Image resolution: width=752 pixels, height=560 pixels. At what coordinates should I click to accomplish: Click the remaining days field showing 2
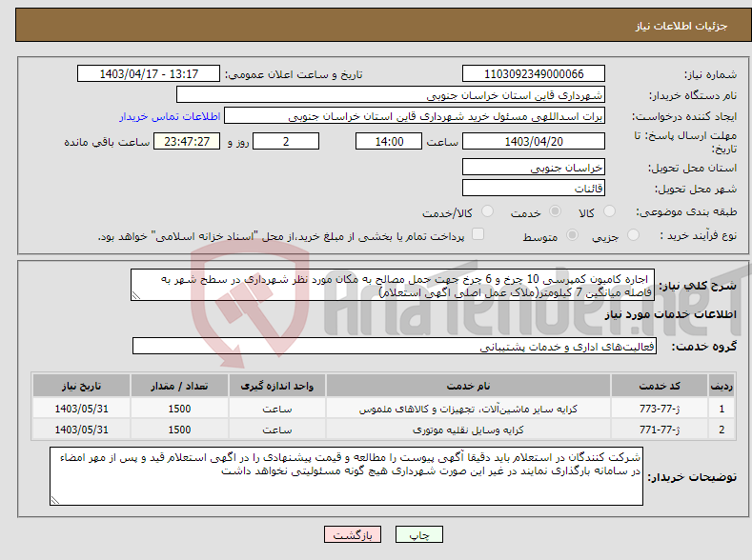[x=286, y=141]
